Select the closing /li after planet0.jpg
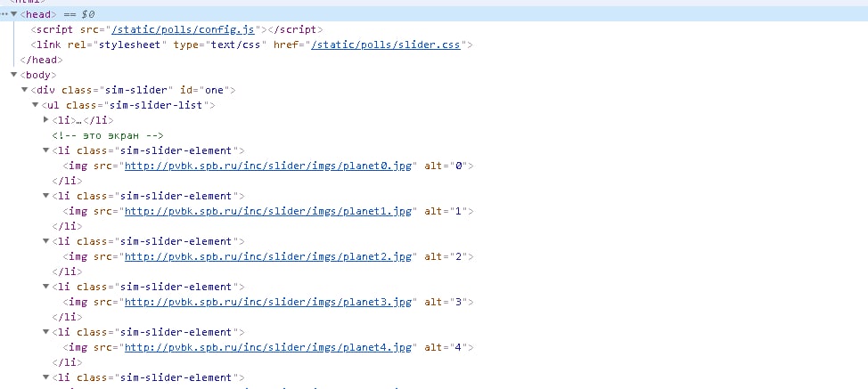The image size is (868, 389). point(67,181)
